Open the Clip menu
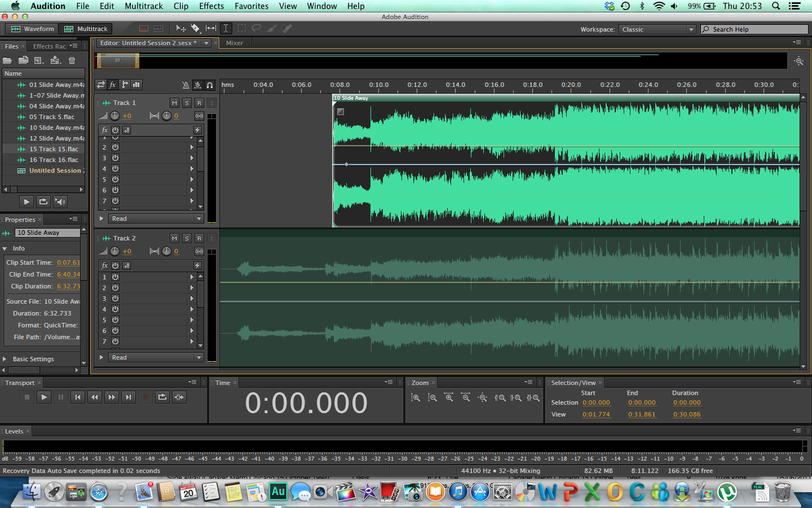This screenshot has width=812, height=508. click(x=181, y=6)
